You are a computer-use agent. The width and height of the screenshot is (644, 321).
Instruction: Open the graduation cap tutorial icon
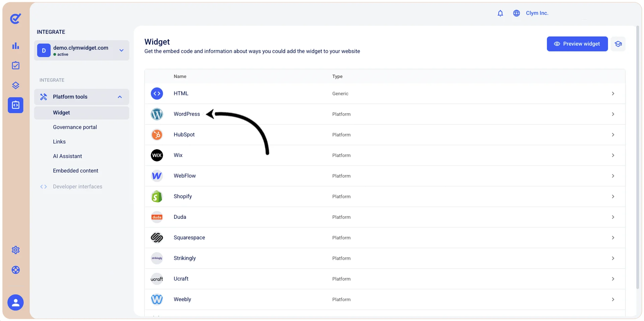(618, 44)
